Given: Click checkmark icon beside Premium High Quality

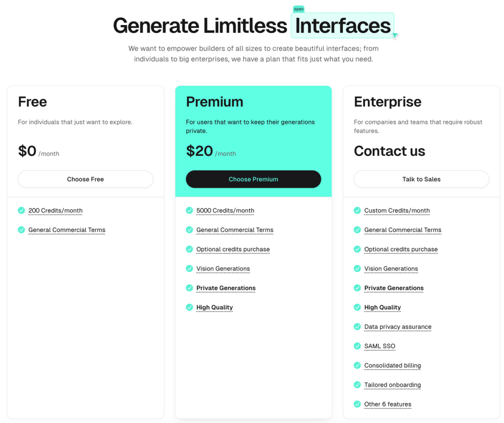Looking at the screenshot, I should (189, 307).
